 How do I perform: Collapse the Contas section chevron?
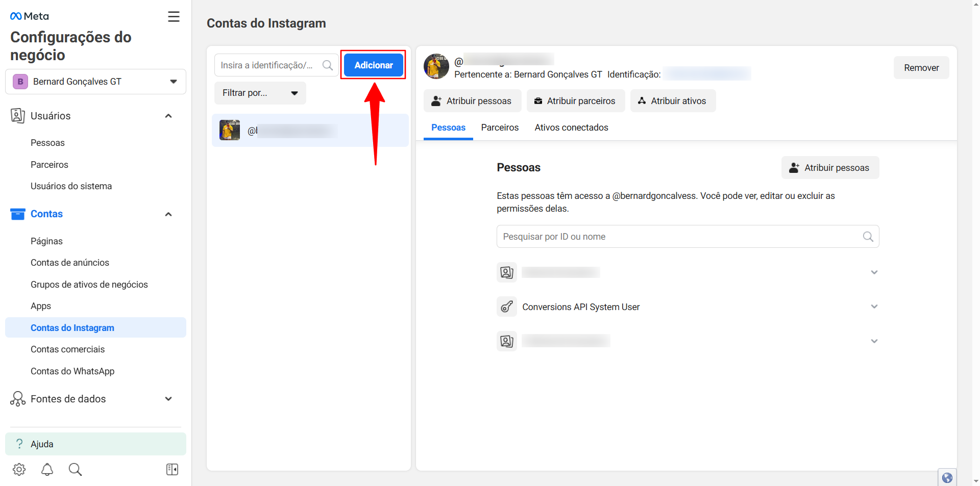pyautogui.click(x=168, y=214)
